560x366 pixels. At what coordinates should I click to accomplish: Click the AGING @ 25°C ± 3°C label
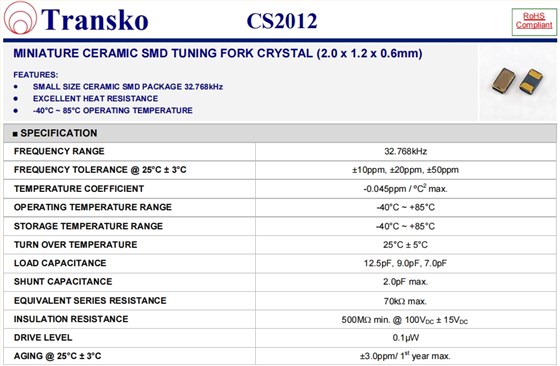[58, 356]
